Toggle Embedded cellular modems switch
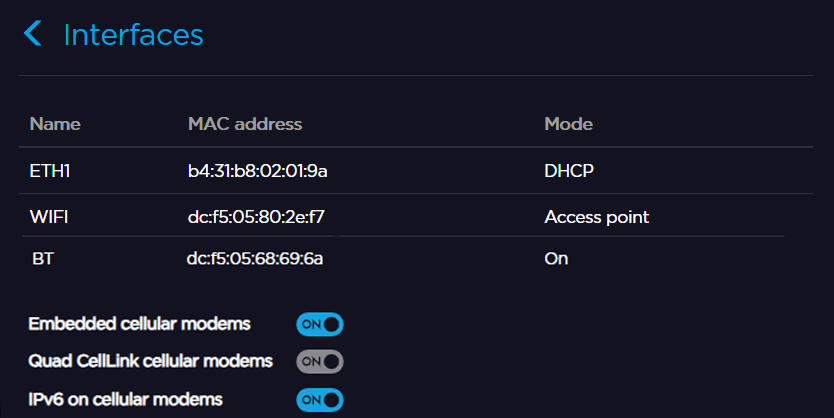 (319, 324)
